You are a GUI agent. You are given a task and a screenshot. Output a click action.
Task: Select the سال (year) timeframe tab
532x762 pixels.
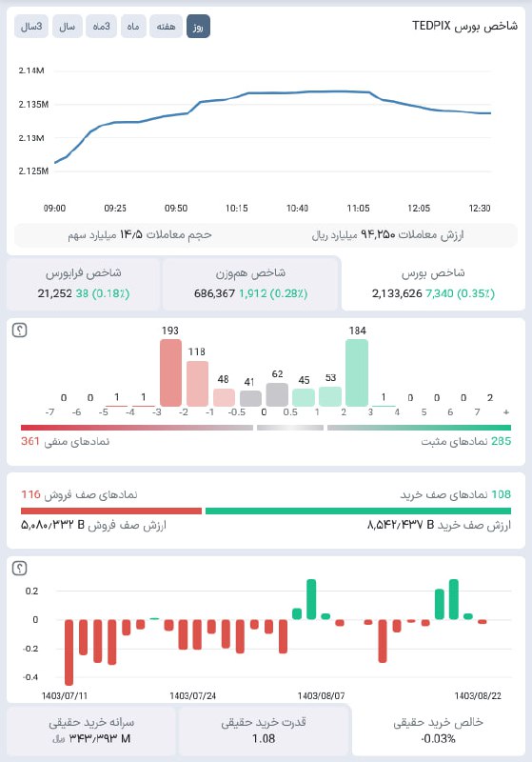pyautogui.click(x=68, y=27)
